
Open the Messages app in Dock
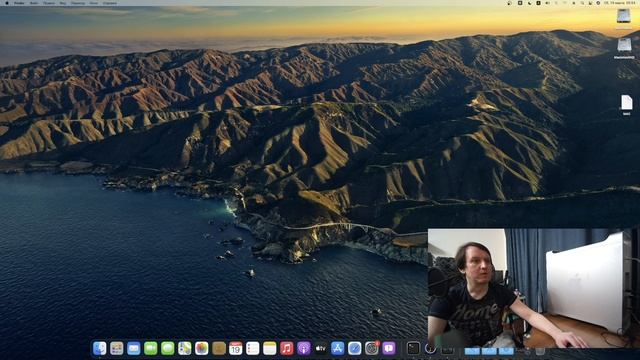[x=168, y=348]
